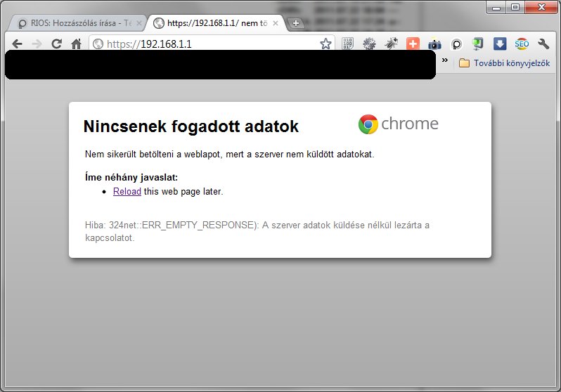Select the https://192.168.1.1/ tab

coord(216,23)
